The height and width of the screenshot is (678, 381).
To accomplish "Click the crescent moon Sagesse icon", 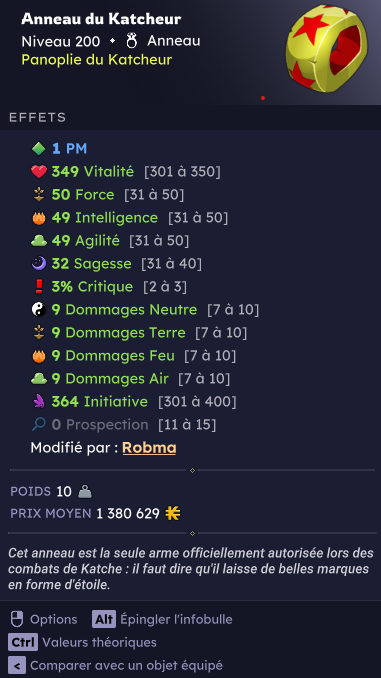I will point(38,264).
